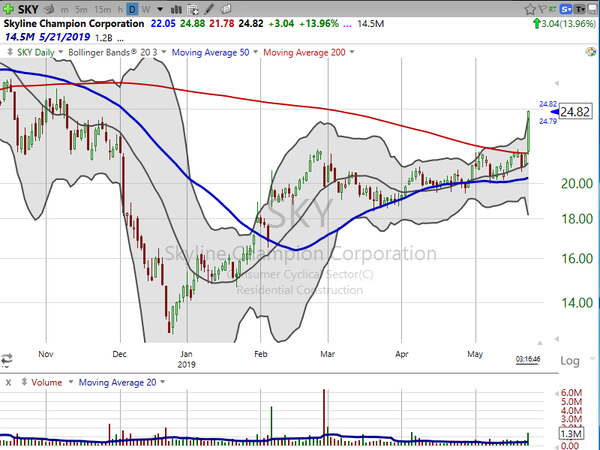Click the Jan 2019 time axis label

186,359
